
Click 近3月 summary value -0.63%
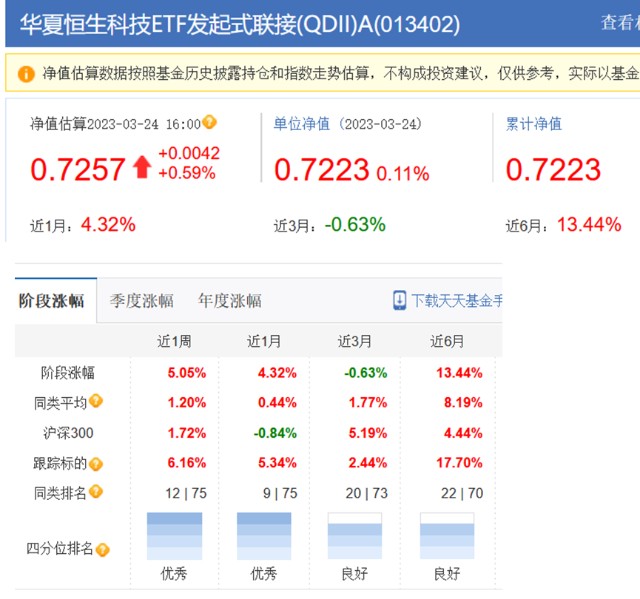[x=355, y=225]
